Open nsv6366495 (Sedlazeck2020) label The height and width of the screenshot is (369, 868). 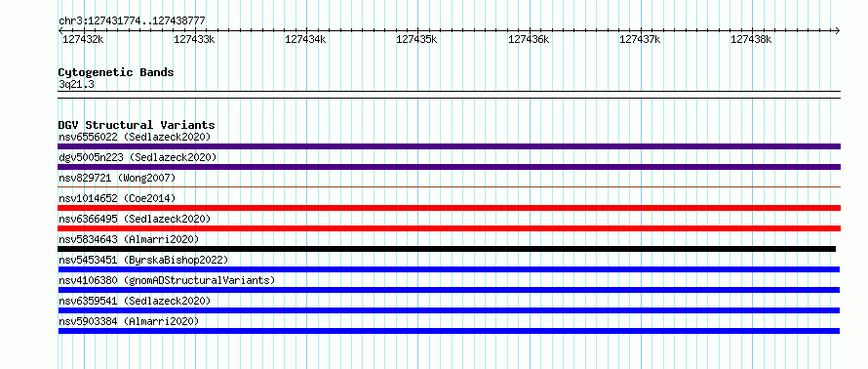point(135,219)
